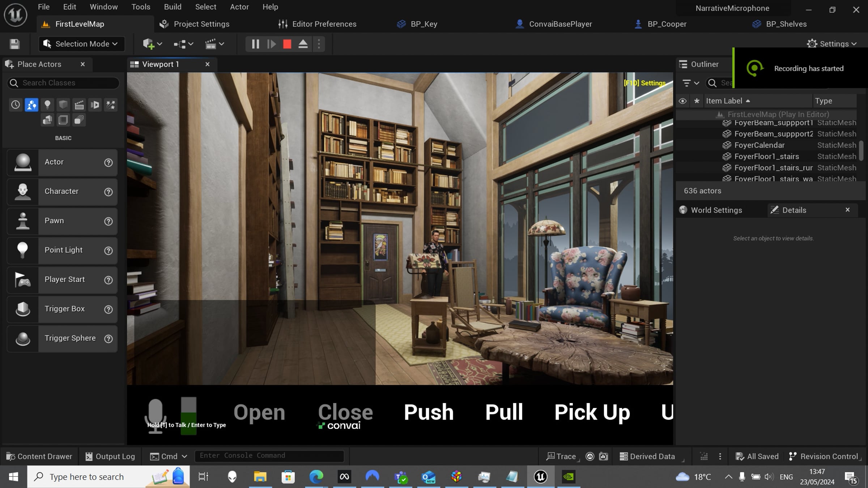Open the Outliner filter options dropdown

[690, 83]
